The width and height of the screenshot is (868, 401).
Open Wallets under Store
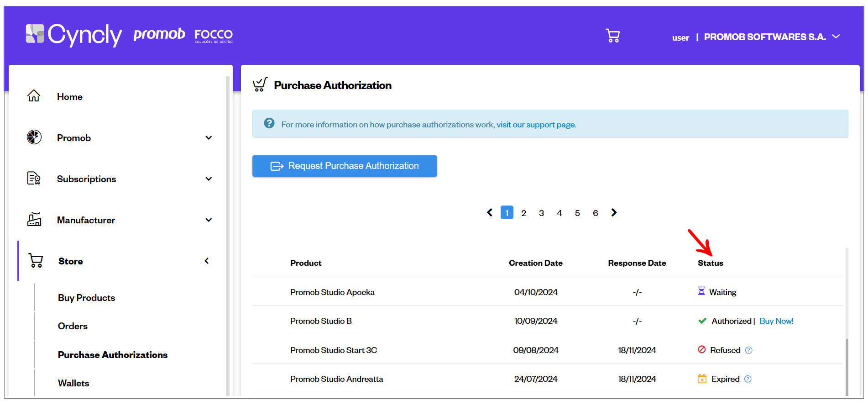pos(73,383)
